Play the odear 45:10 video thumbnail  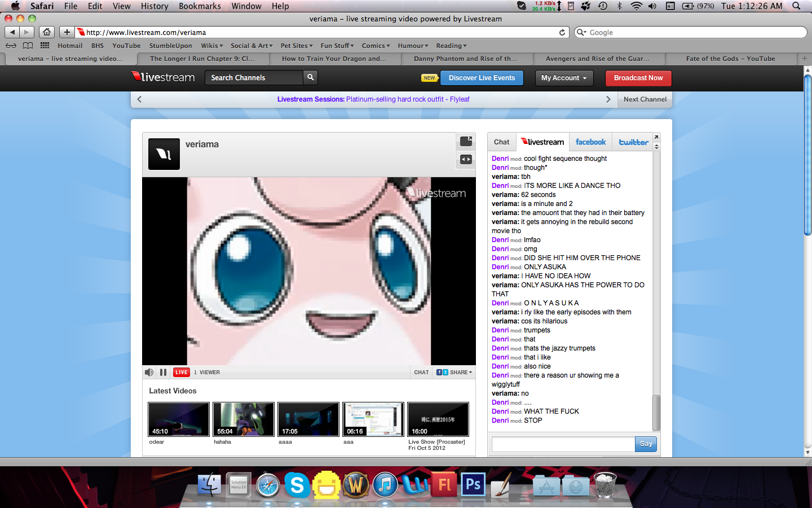(x=179, y=419)
